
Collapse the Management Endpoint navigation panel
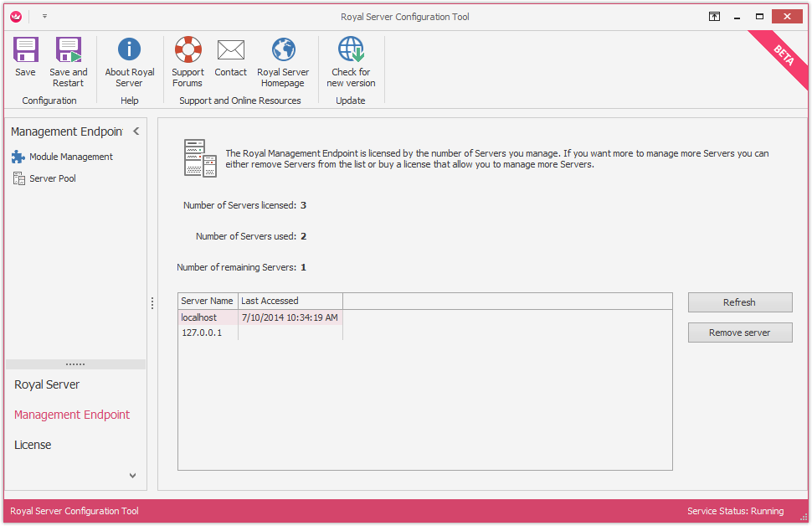[x=136, y=131]
